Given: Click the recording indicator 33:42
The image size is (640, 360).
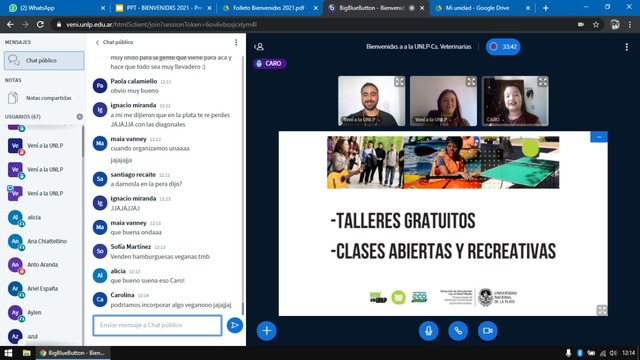Looking at the screenshot, I should tap(503, 47).
